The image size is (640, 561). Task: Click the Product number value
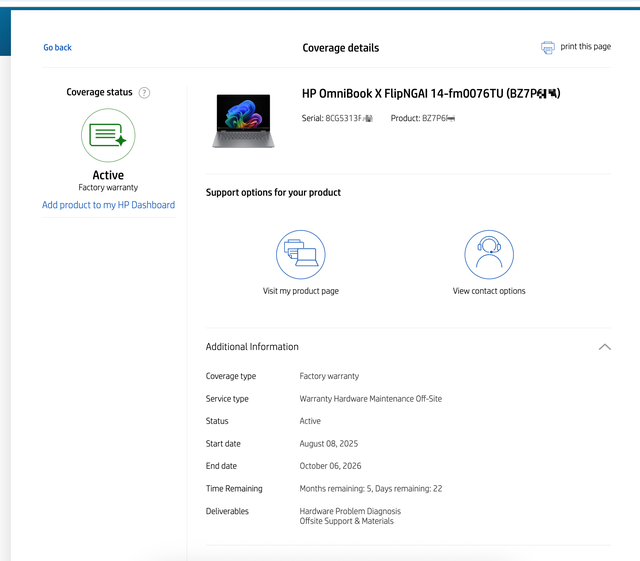(438, 118)
